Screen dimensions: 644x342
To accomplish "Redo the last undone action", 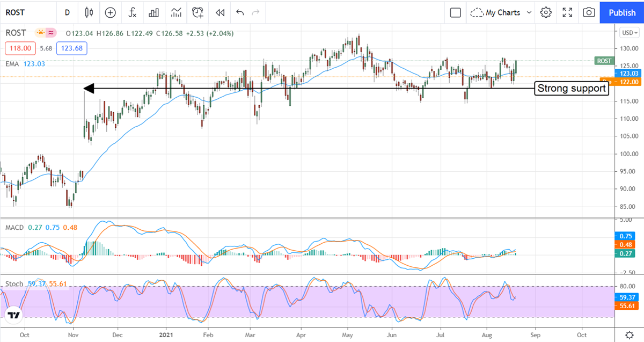I will point(256,12).
